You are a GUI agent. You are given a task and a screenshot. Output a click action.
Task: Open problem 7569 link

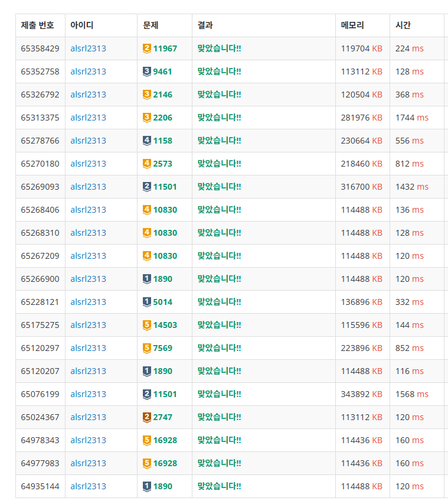[x=162, y=348]
